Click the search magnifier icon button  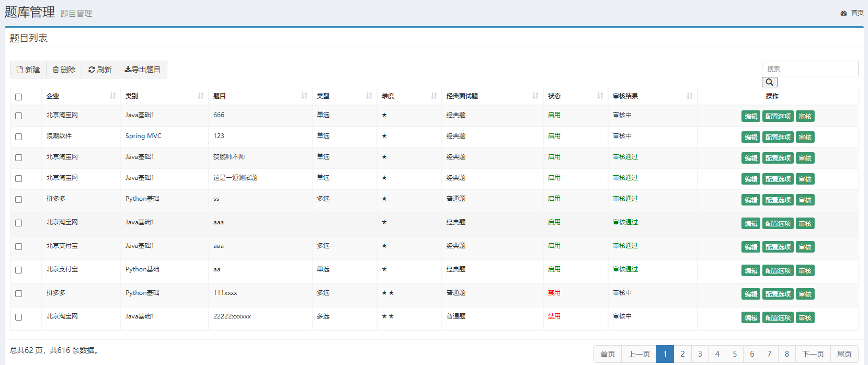(x=769, y=82)
